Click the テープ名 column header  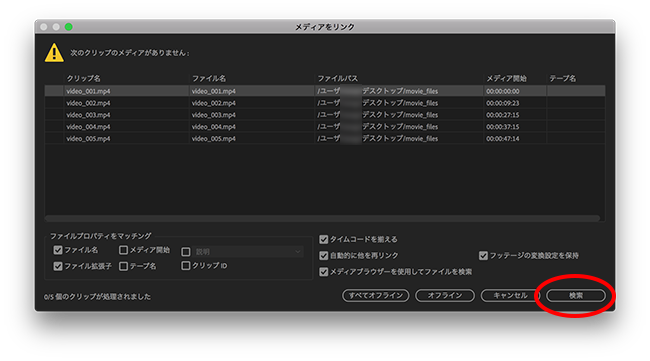pyautogui.click(x=563, y=78)
